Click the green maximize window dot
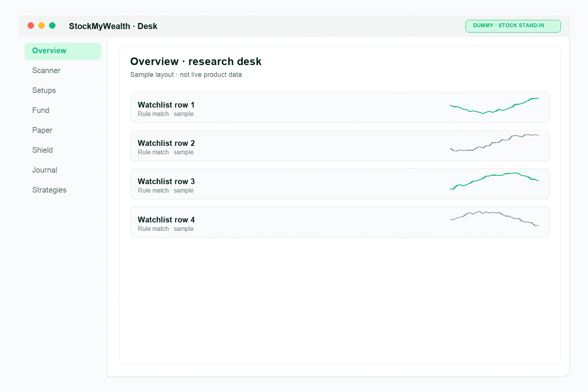Viewport: 588px width, 392px height. (52, 26)
